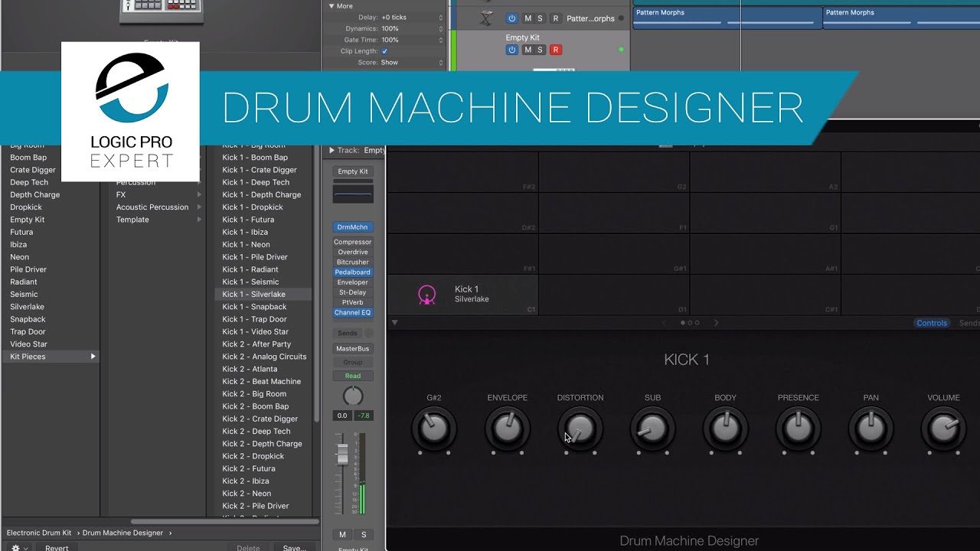This screenshot has height=551, width=980.
Task: Click the channel strip volume fader
Action: [x=342, y=455]
